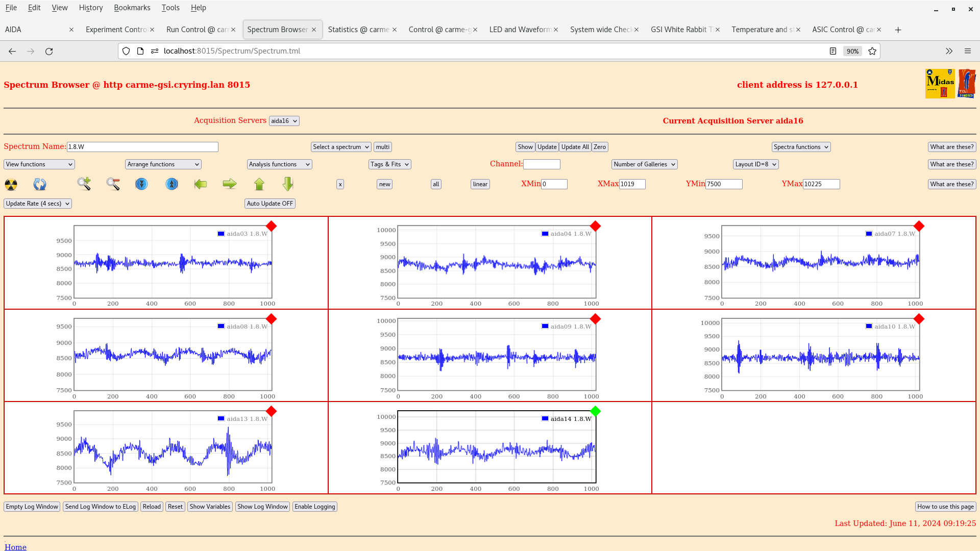Click the yellow radiation symbol icon
980x551 pixels.
[x=11, y=184]
